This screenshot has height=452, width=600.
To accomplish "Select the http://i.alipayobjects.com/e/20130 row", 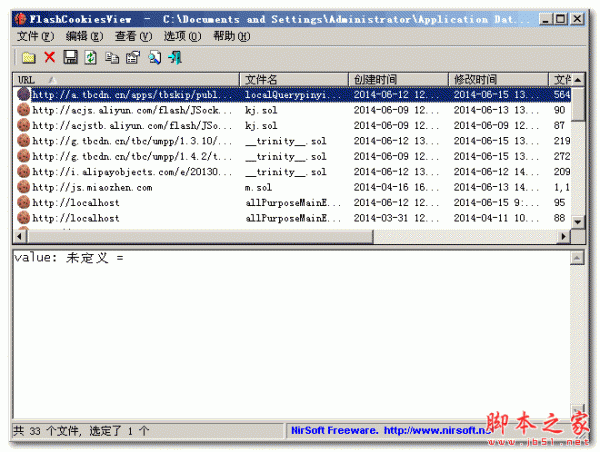I will coord(293,171).
